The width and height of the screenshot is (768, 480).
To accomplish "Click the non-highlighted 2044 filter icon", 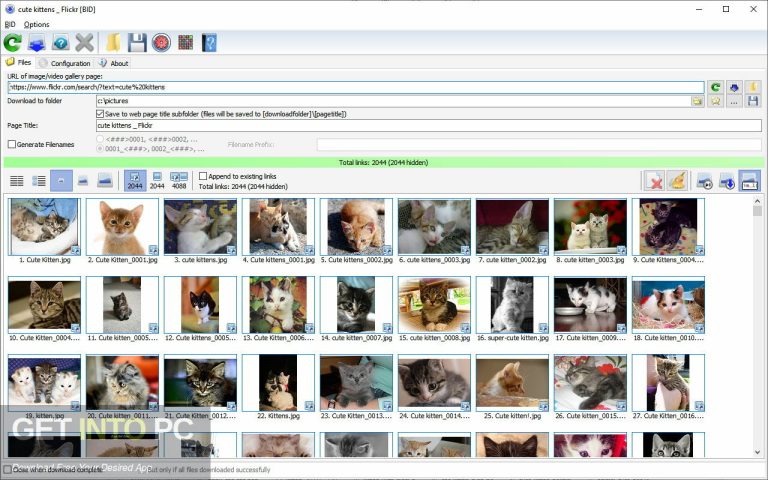I will 157,181.
